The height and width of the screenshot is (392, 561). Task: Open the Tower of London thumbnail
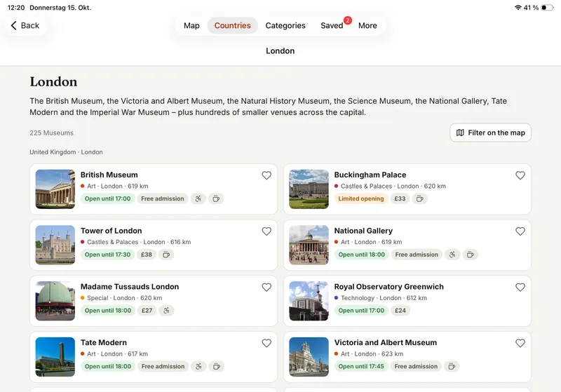click(x=55, y=245)
